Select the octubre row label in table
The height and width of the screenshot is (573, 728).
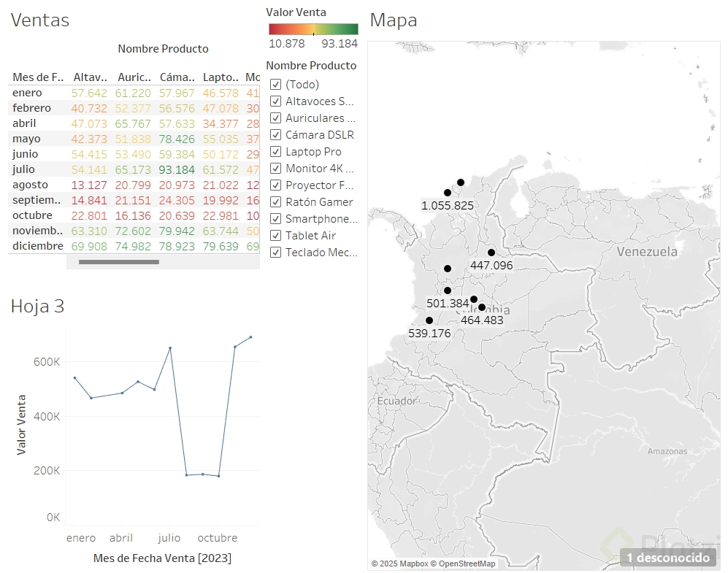pos(33,215)
